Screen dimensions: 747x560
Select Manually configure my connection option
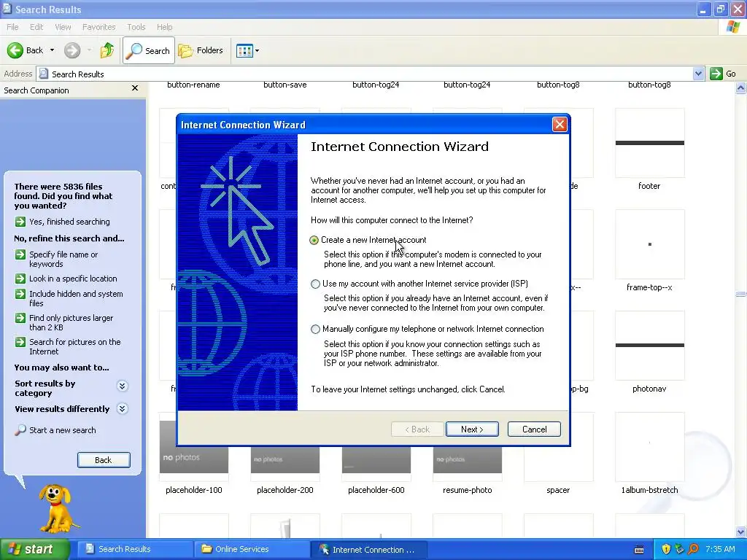tap(315, 329)
